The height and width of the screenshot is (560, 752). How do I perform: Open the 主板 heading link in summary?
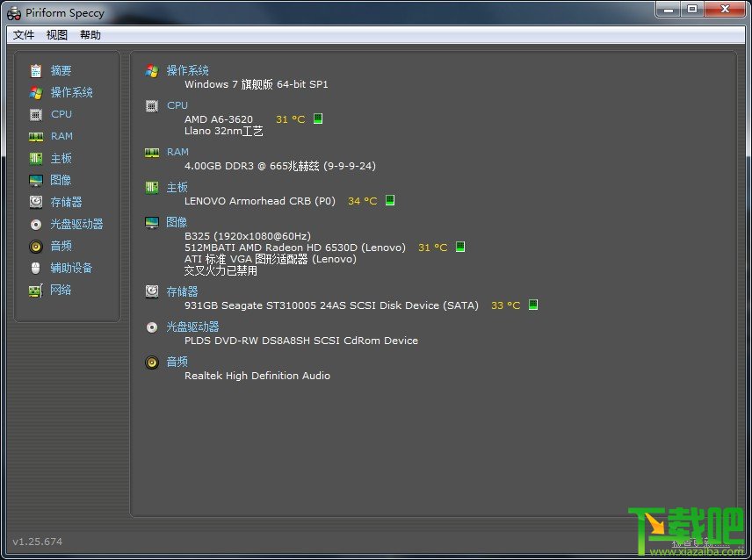click(177, 187)
